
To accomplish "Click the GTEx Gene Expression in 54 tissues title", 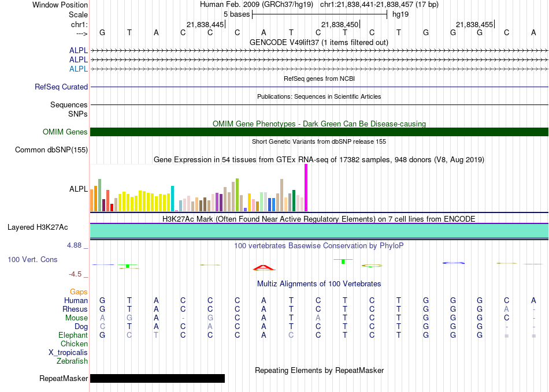I will (x=319, y=160).
